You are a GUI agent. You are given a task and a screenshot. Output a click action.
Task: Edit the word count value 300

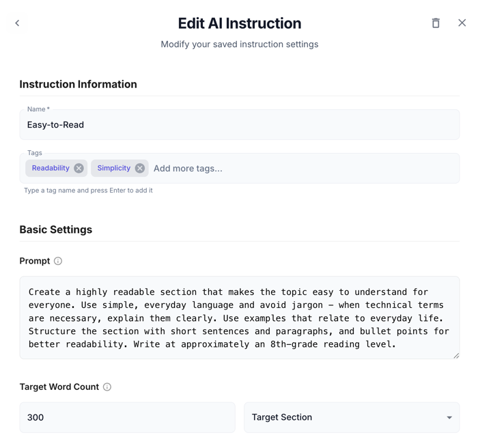(128, 417)
